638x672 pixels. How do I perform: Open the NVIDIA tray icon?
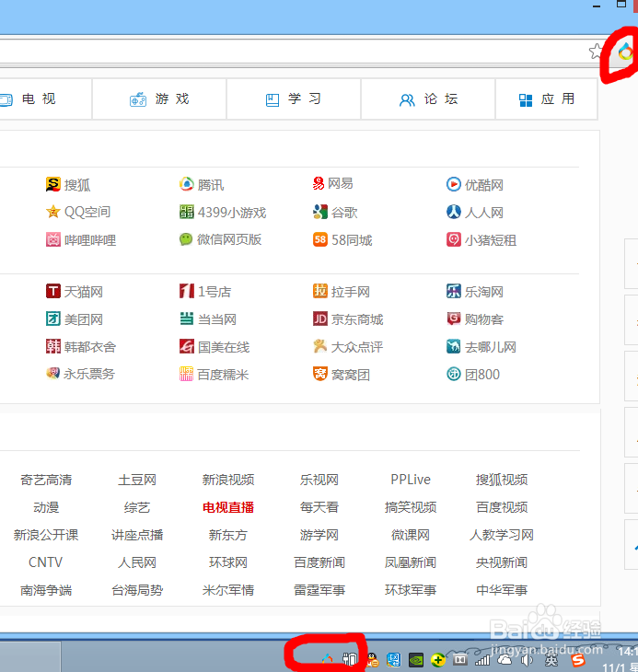click(x=415, y=660)
